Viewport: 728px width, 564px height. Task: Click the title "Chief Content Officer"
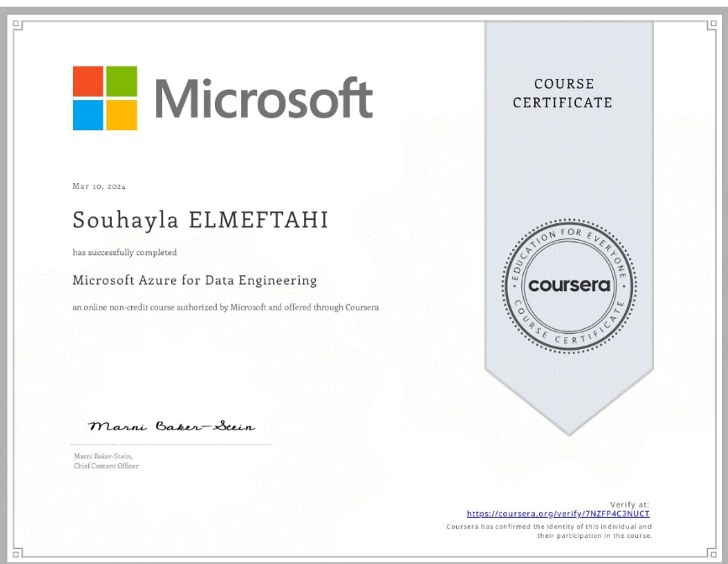pos(107,466)
